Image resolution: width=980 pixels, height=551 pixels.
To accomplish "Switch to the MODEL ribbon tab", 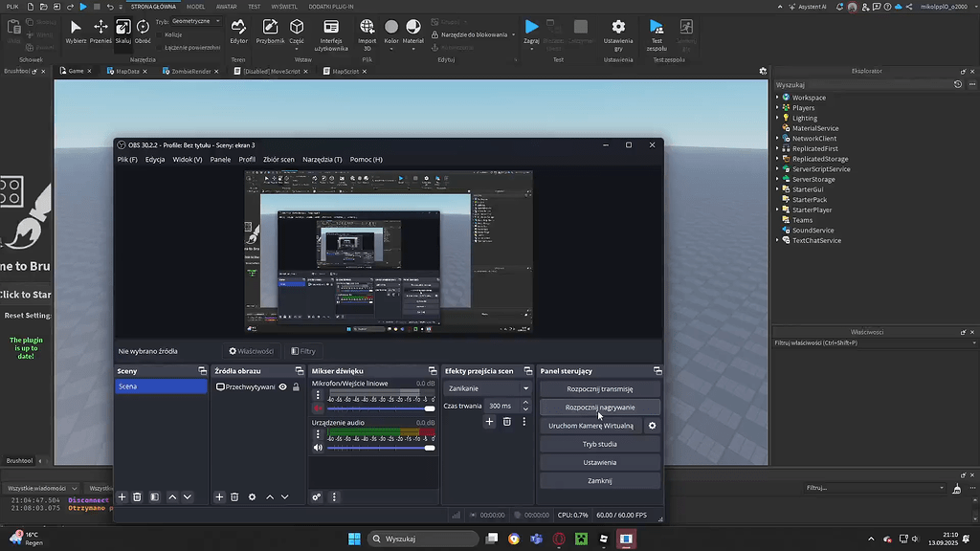I will (195, 6).
